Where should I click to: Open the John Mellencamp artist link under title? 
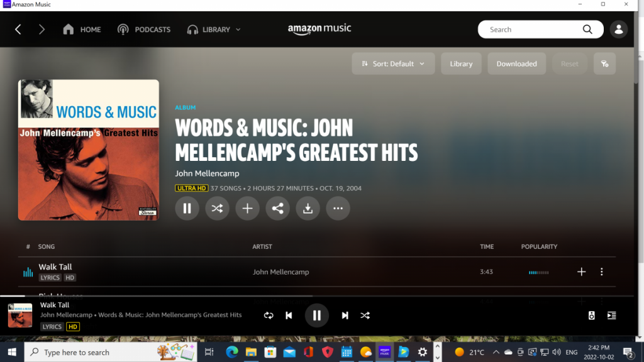coord(207,173)
